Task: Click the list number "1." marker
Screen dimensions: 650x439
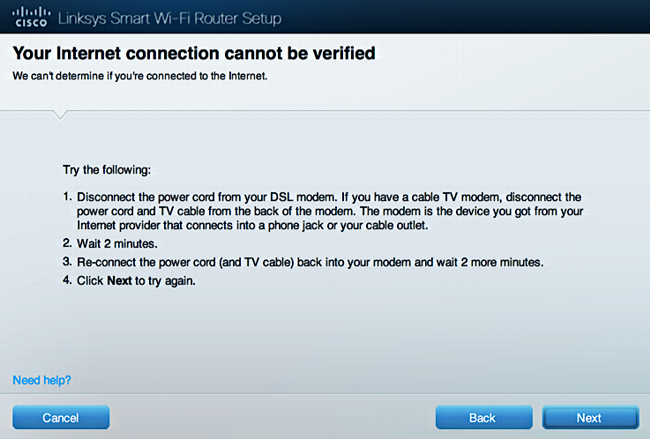Action: 68,196
